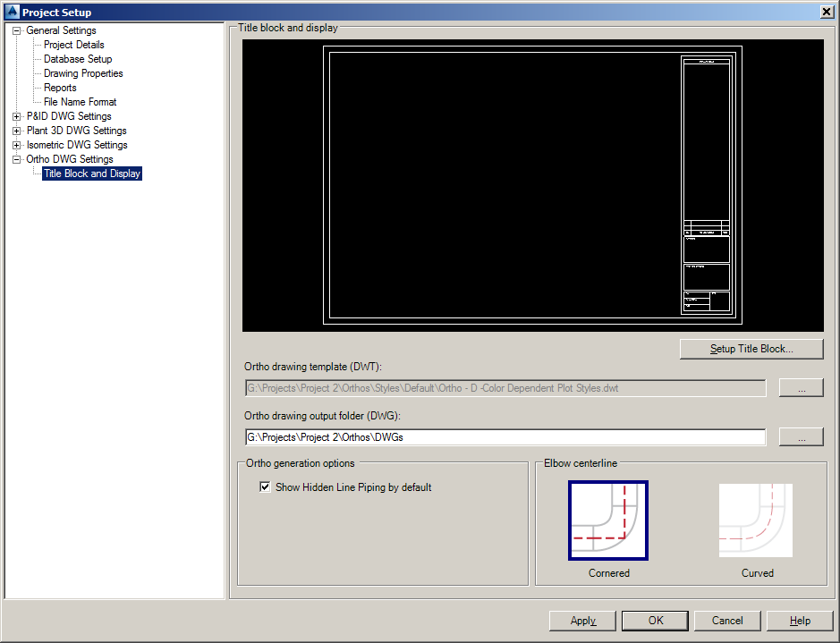Select the Reports tree item
The height and width of the screenshot is (643, 840).
point(60,88)
